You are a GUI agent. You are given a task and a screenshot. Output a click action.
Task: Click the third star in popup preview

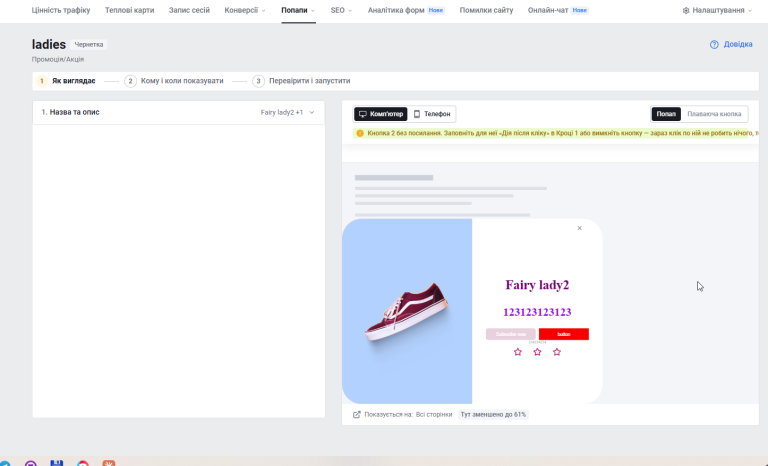point(557,352)
